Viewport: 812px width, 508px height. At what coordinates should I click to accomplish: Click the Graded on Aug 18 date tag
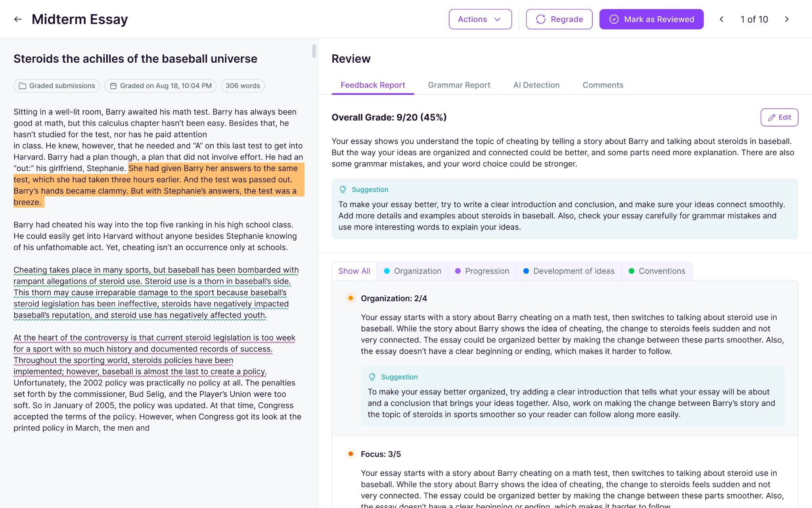(160, 86)
